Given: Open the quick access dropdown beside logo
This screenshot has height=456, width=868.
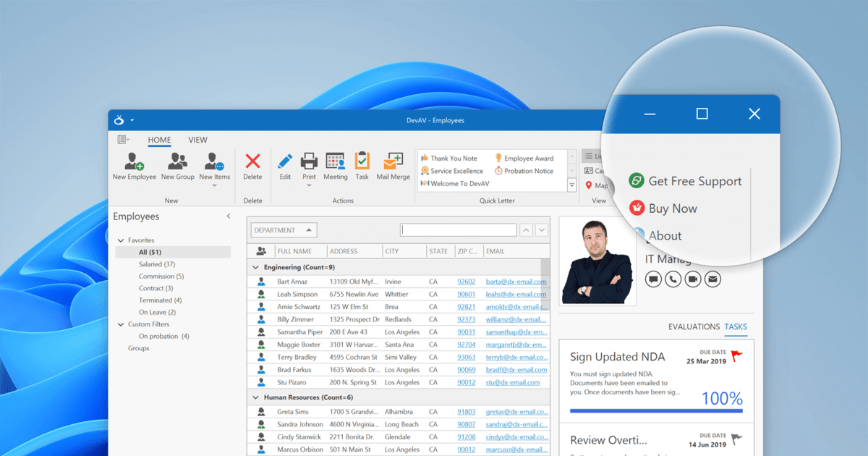Looking at the screenshot, I should (x=132, y=121).
